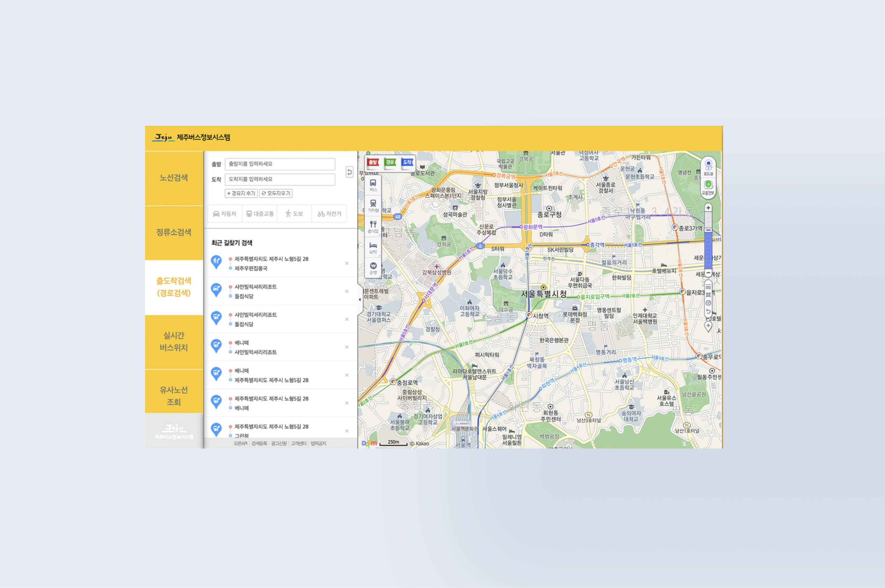
Task: Show subway stations with 지하철 icon
Action: click(x=373, y=206)
